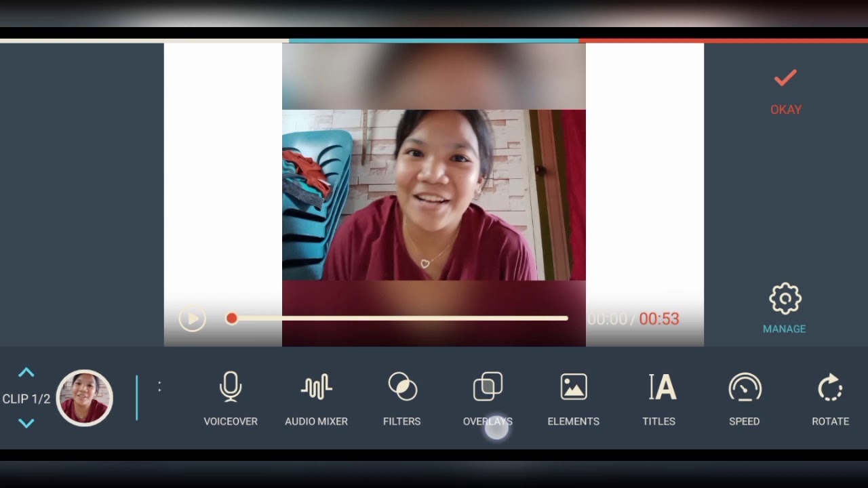Tap the video preview area
This screenshot has height=488, width=868.
tap(434, 195)
